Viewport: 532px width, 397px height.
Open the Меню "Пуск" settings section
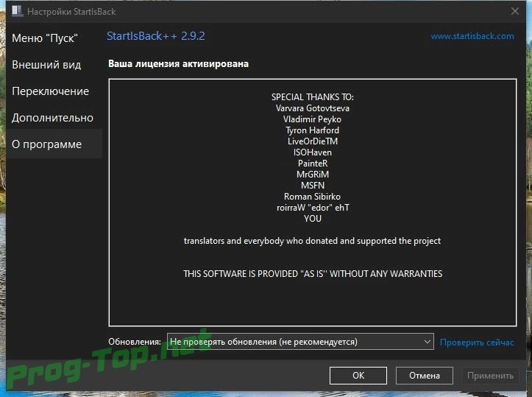coord(45,38)
